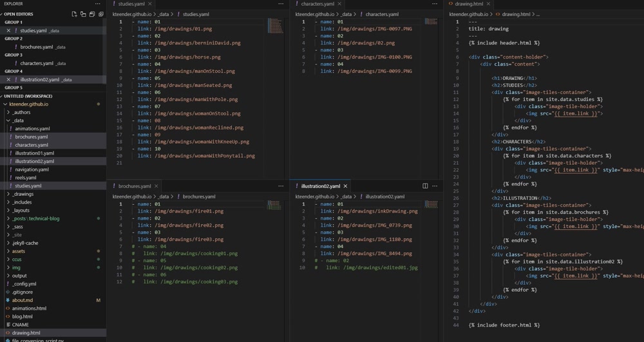644x342 pixels.
Task: Split the illustration02.yaml editor
Action: click(x=425, y=186)
